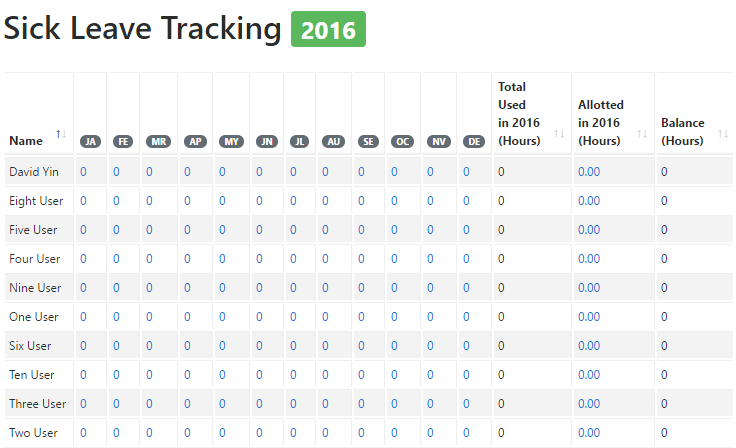Open Eight User's February hours link

(x=116, y=201)
